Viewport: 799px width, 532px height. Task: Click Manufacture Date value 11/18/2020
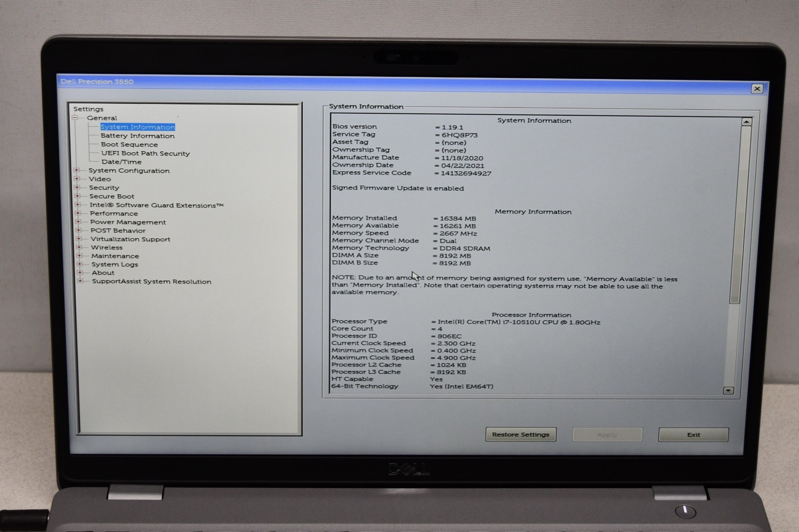click(x=462, y=158)
